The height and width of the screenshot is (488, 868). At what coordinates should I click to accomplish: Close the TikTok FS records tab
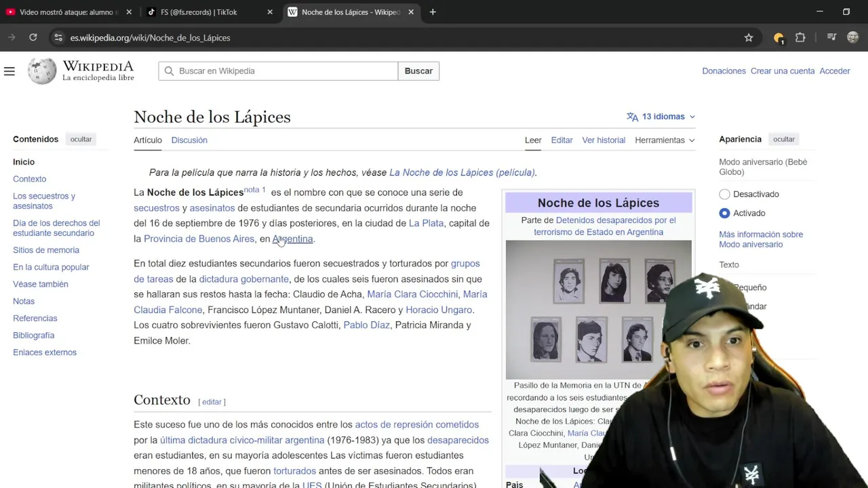pos(270,12)
